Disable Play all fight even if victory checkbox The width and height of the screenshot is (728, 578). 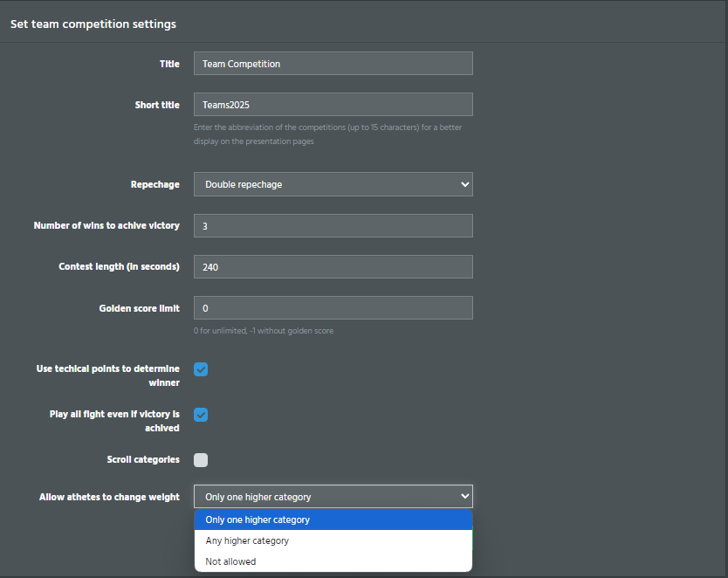click(x=201, y=415)
